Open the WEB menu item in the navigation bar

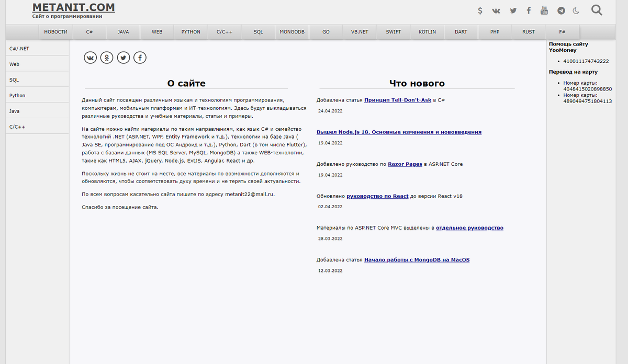pyautogui.click(x=157, y=32)
